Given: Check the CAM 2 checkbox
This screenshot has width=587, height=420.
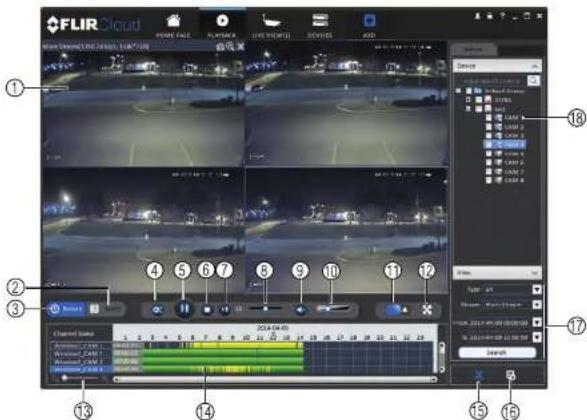Looking at the screenshot, I should tap(489, 127).
